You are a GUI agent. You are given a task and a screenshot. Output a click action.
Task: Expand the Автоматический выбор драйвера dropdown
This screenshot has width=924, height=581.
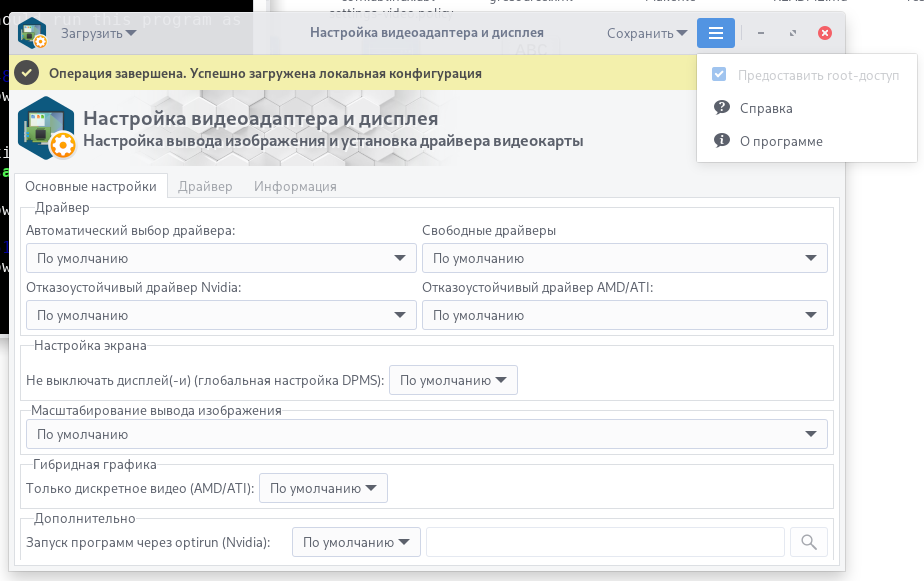coord(221,258)
